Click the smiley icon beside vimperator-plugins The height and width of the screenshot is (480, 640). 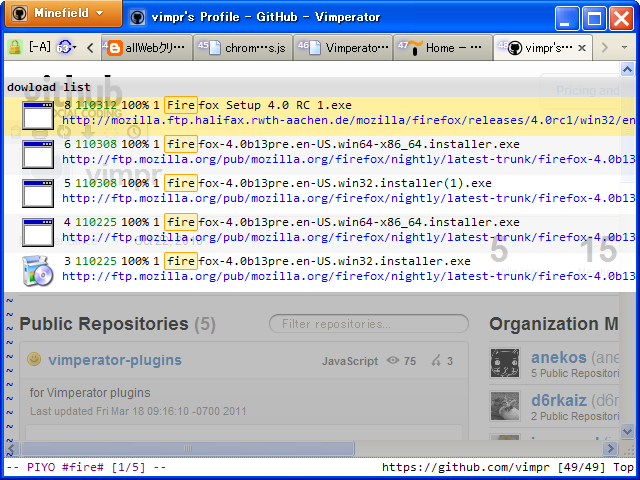[34, 359]
